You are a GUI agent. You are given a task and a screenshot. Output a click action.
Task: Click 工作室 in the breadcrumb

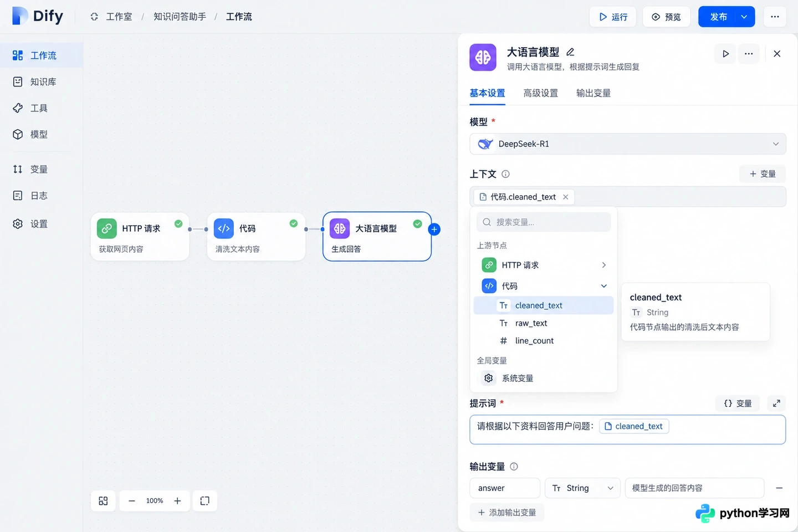coord(119,17)
